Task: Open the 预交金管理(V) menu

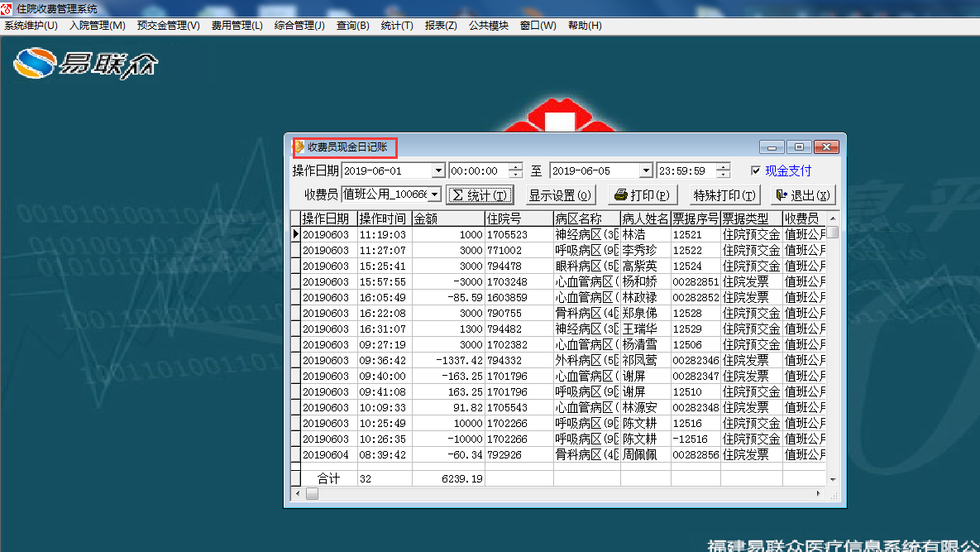Action: click(x=168, y=26)
